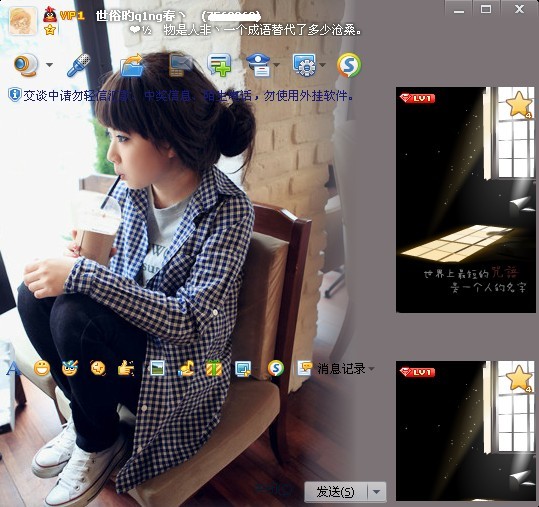Image resolution: width=539 pixels, height=507 pixels.
Task: Open the applications icon with monitor and gear
Action: (304, 65)
